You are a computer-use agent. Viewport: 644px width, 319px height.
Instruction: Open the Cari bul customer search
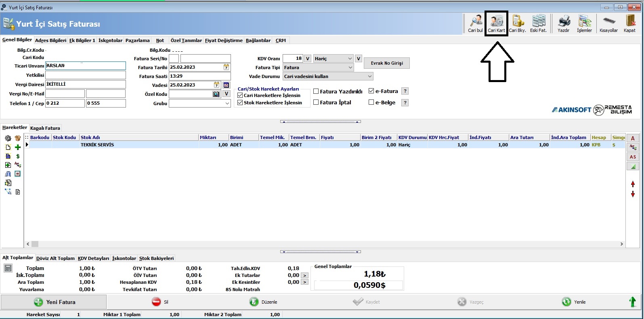(475, 24)
